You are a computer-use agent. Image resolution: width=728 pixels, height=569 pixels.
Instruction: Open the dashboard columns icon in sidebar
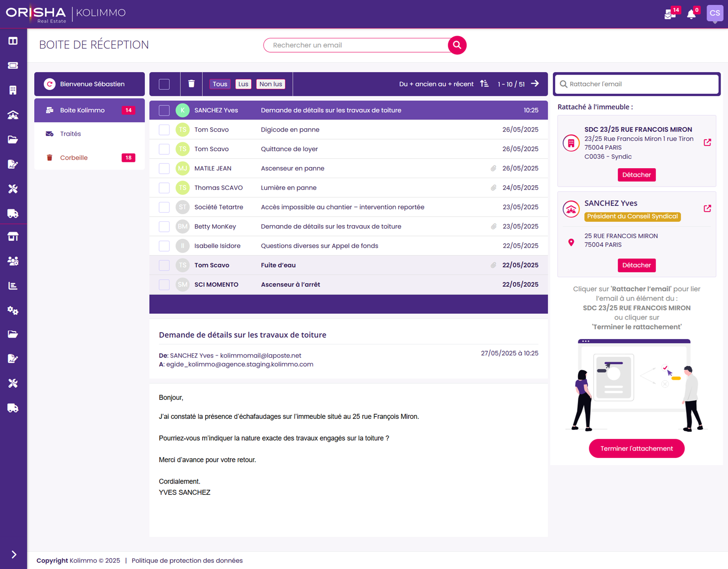pos(13,41)
